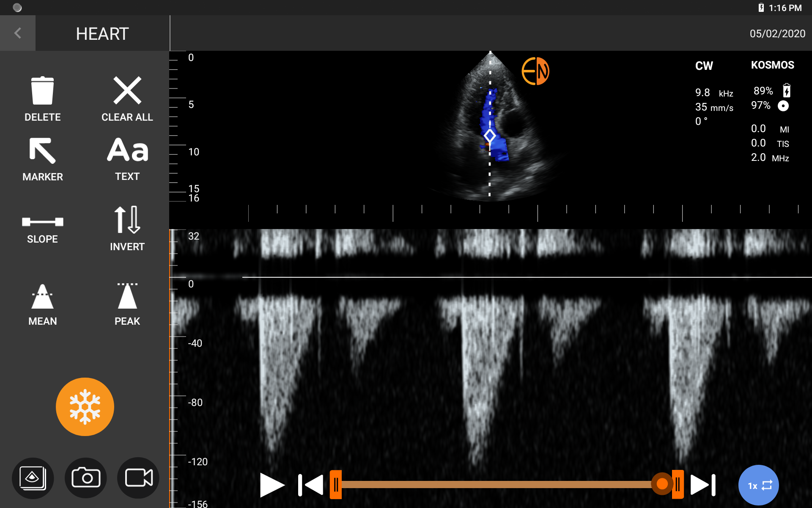812x508 pixels.
Task: Click the DELETE trash can icon
Action: [42, 91]
